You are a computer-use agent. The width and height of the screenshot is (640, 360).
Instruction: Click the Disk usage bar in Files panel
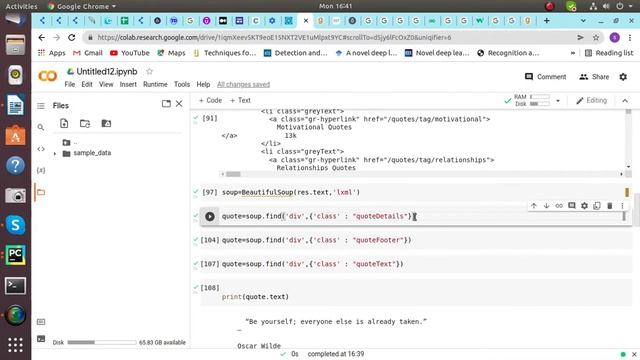102,342
